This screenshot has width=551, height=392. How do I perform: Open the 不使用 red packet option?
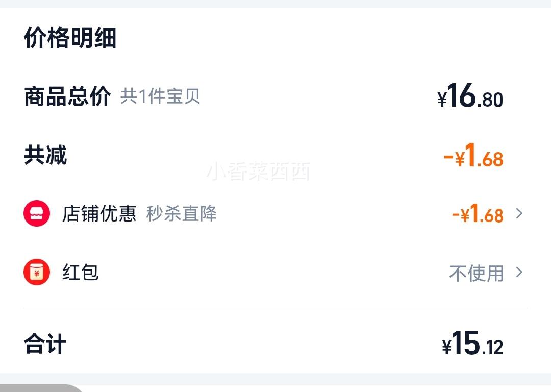pos(477,273)
